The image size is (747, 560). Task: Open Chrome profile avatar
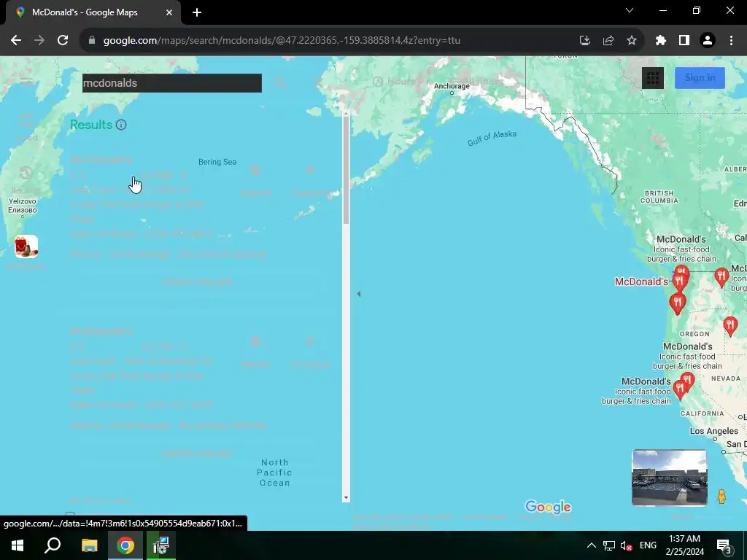point(708,41)
